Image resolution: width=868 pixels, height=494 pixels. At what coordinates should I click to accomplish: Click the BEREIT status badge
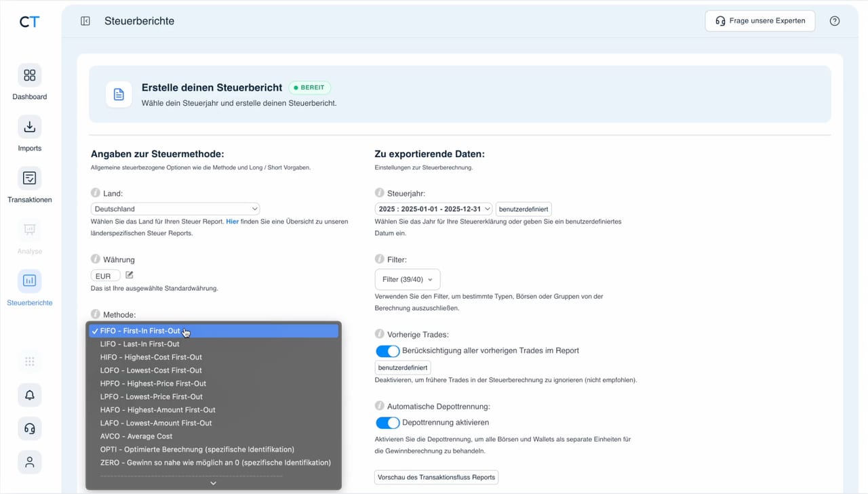[x=310, y=88]
